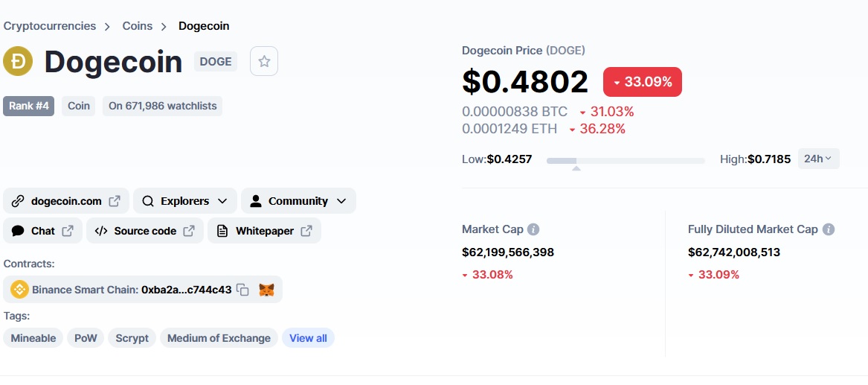Image resolution: width=868 pixels, height=385 pixels.
Task: Click contract address 0xba2a...c744c43
Action: 186,289
